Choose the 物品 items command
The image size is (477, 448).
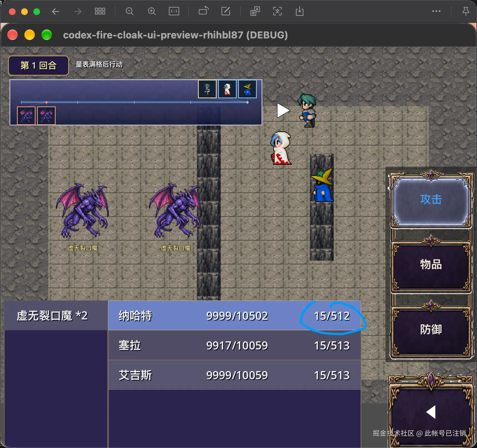(431, 265)
